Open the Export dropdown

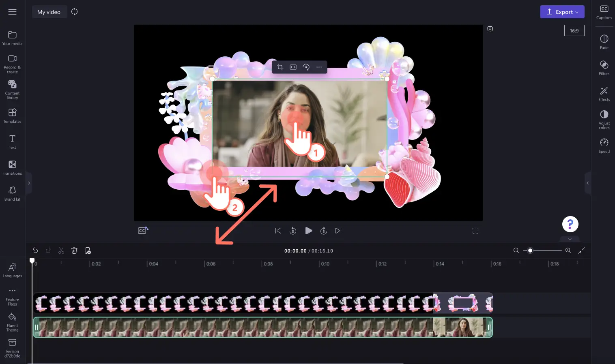point(562,12)
